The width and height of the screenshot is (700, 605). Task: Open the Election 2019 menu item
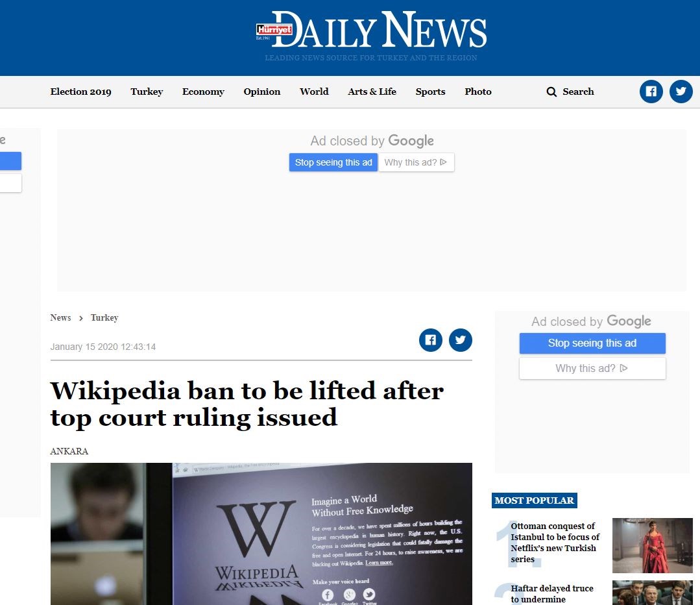pos(81,92)
